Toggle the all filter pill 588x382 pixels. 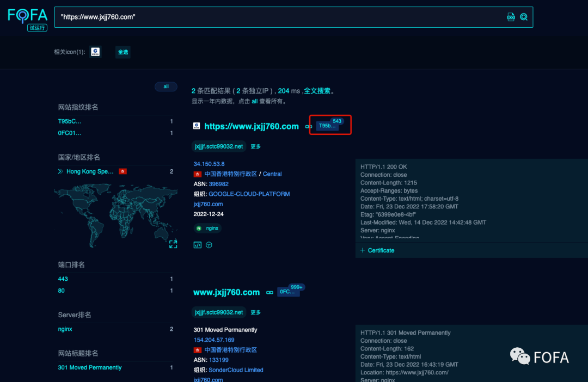[x=166, y=87]
